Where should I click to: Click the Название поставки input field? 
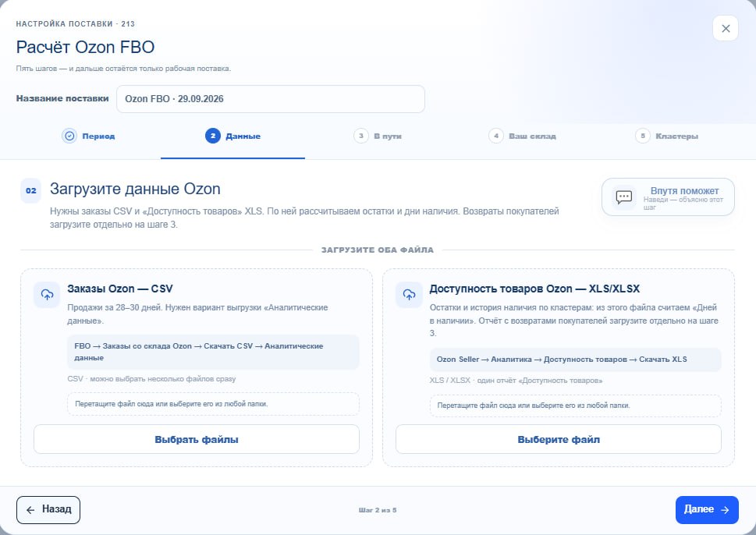271,99
